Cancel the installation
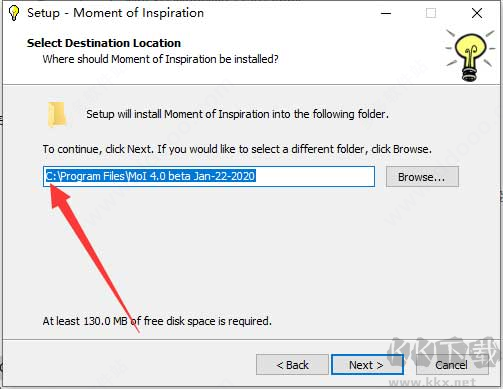The image size is (503, 389). (452, 365)
